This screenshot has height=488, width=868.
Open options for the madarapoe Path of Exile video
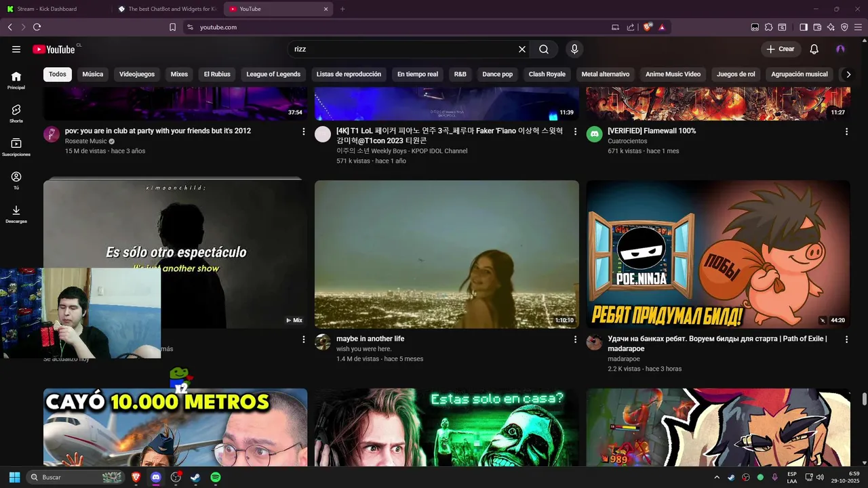pos(846,340)
